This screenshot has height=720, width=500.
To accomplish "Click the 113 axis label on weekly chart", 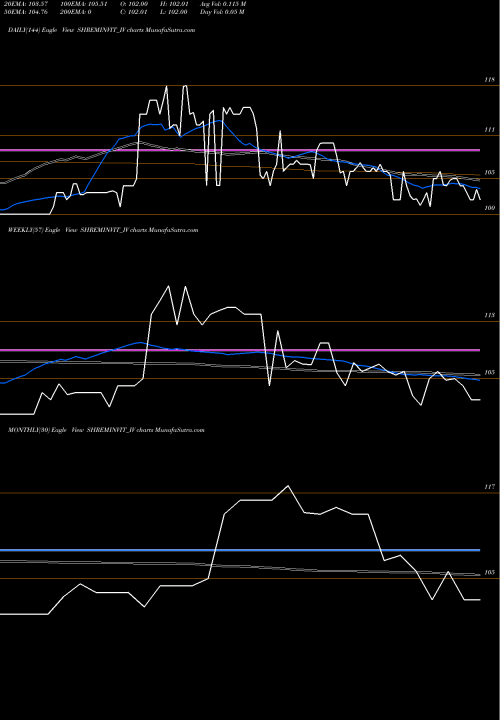I will click(490, 315).
